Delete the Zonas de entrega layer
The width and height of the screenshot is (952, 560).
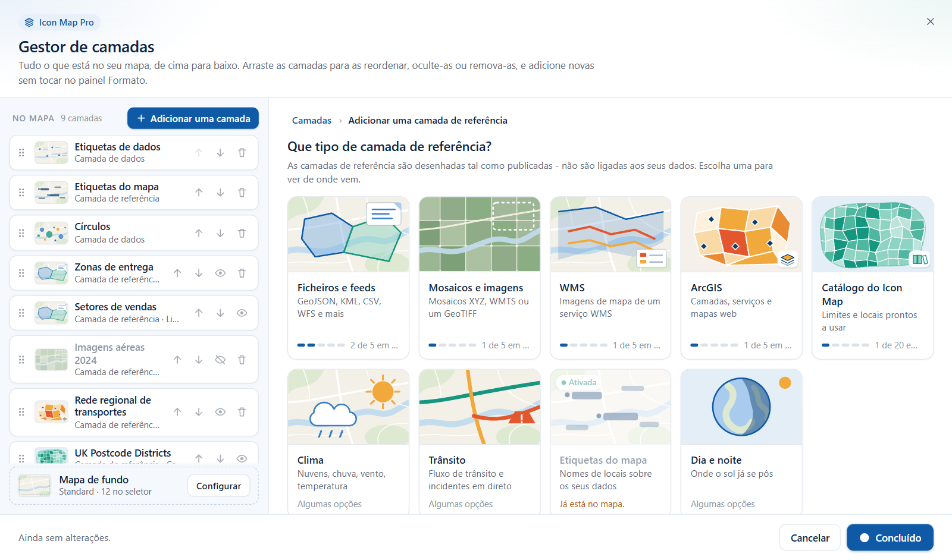242,273
